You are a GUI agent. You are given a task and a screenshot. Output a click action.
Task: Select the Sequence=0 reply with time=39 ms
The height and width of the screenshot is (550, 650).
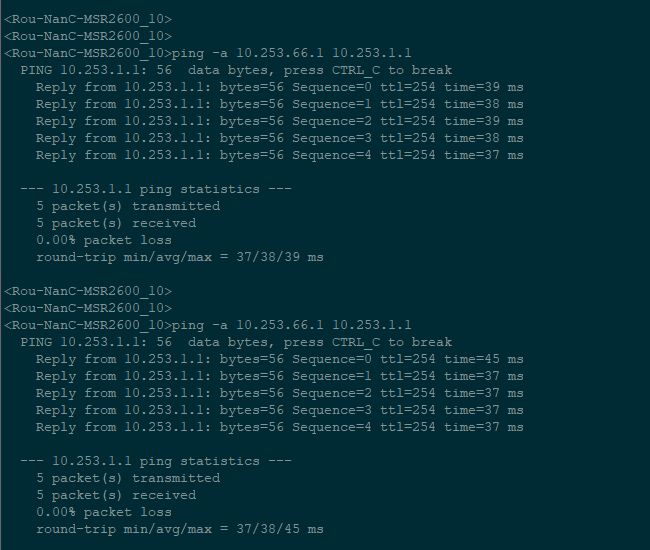tap(279, 87)
